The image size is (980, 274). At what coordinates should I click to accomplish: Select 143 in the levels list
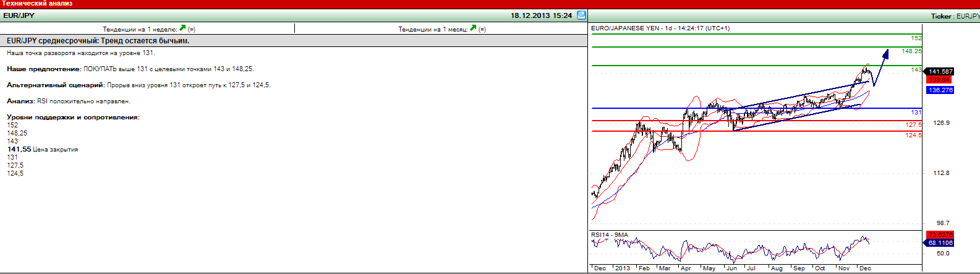[12, 142]
